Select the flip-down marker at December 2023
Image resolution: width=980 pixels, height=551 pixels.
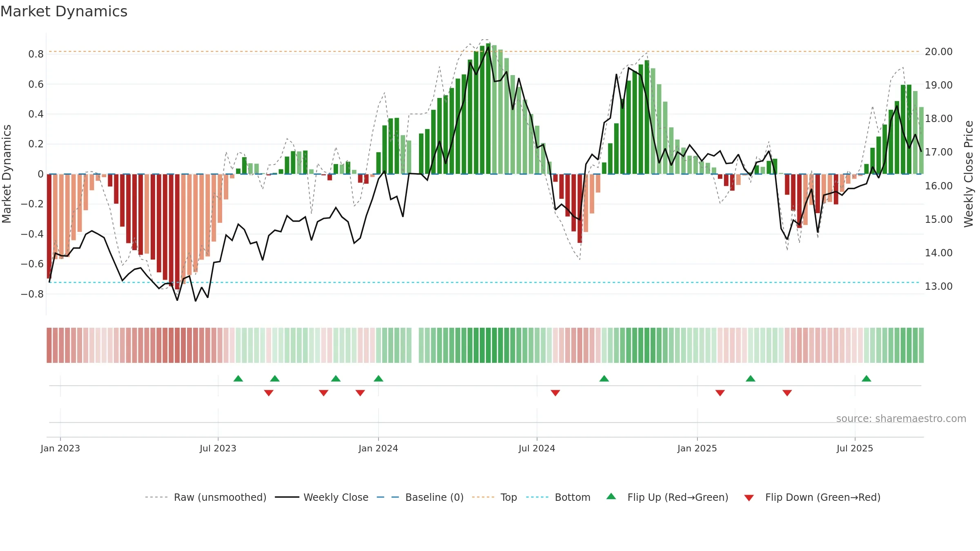coord(360,393)
